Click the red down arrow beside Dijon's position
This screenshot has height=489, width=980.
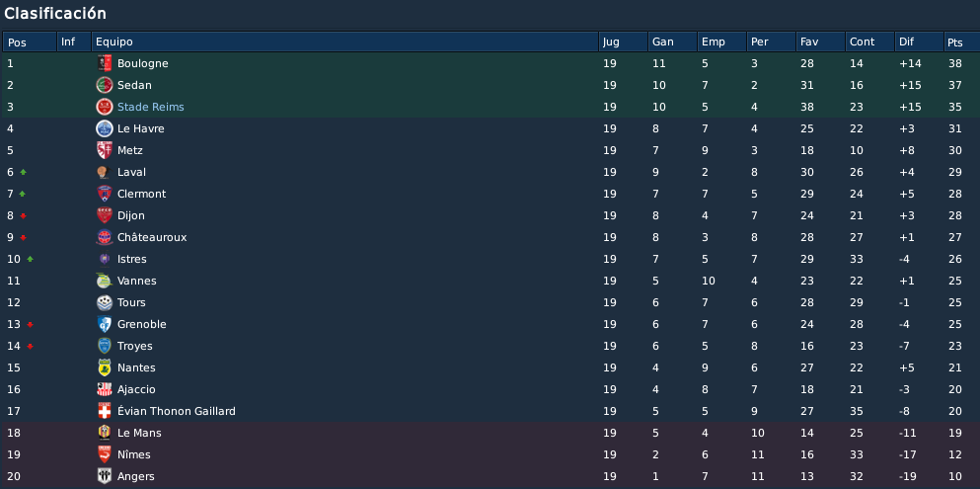[x=23, y=215]
